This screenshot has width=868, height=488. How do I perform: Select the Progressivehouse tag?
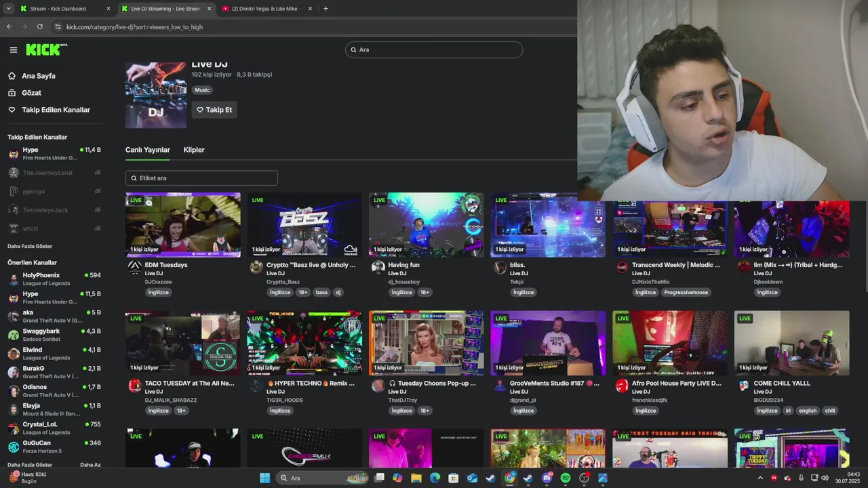pyautogui.click(x=686, y=293)
